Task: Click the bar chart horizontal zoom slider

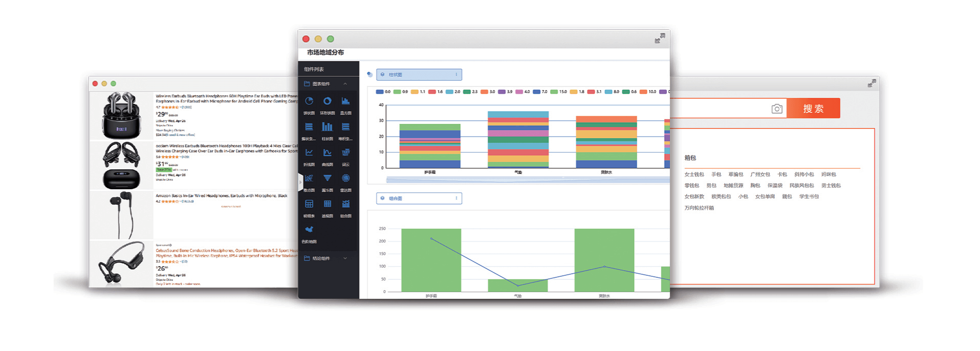Action: (527, 180)
